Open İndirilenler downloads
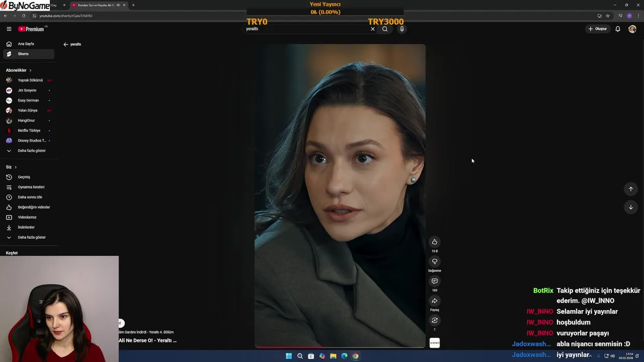Image resolution: width=644 pixels, height=362 pixels. click(x=29, y=227)
